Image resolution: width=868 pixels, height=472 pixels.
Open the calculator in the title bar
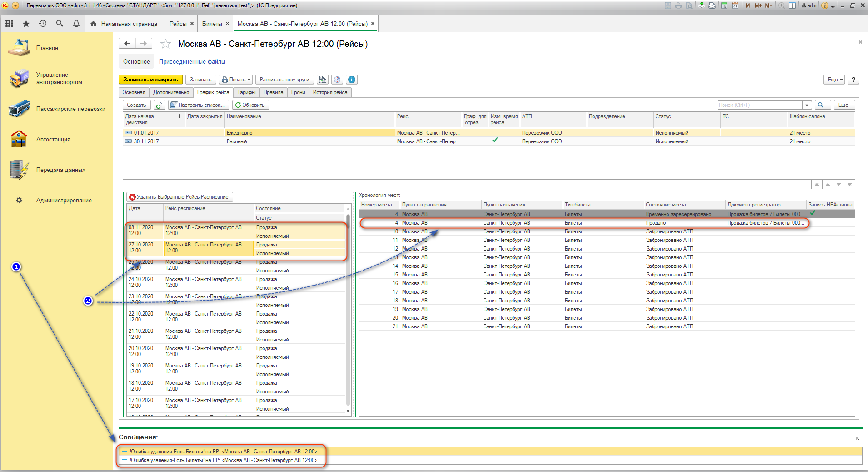(724, 5)
